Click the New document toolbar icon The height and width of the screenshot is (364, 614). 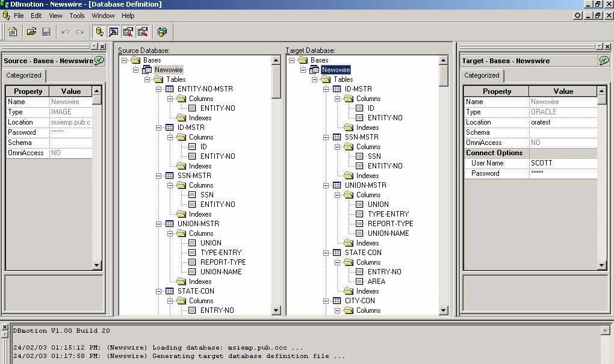click(x=13, y=32)
